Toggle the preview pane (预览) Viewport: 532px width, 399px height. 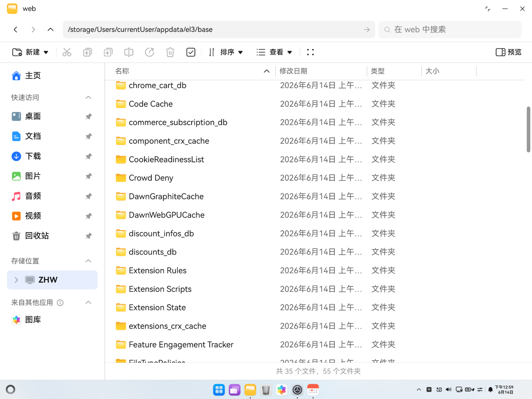pos(508,52)
